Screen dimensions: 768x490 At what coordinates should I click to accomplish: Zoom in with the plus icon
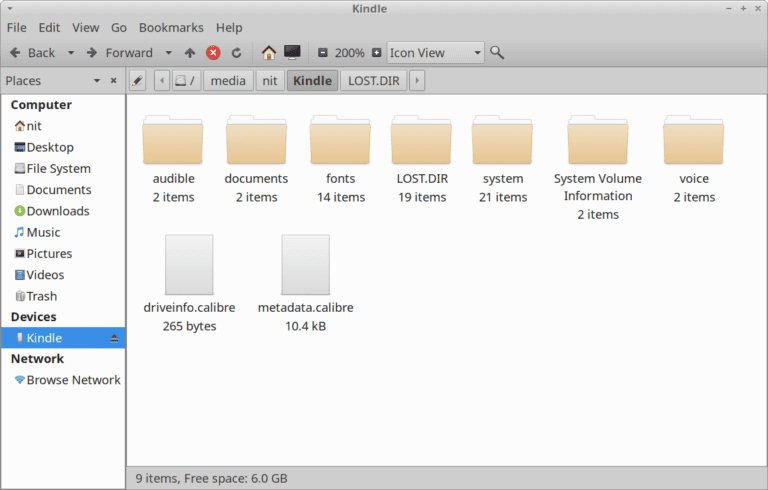tap(377, 52)
